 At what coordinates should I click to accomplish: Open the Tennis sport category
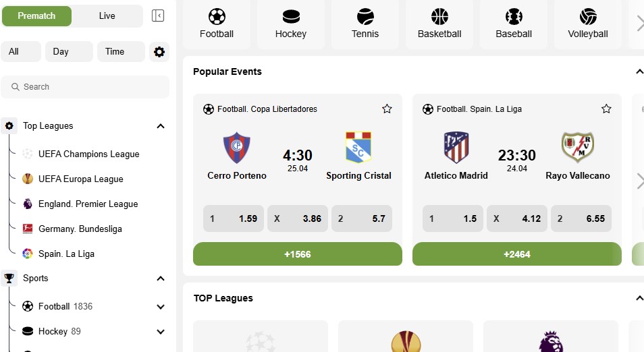click(365, 24)
